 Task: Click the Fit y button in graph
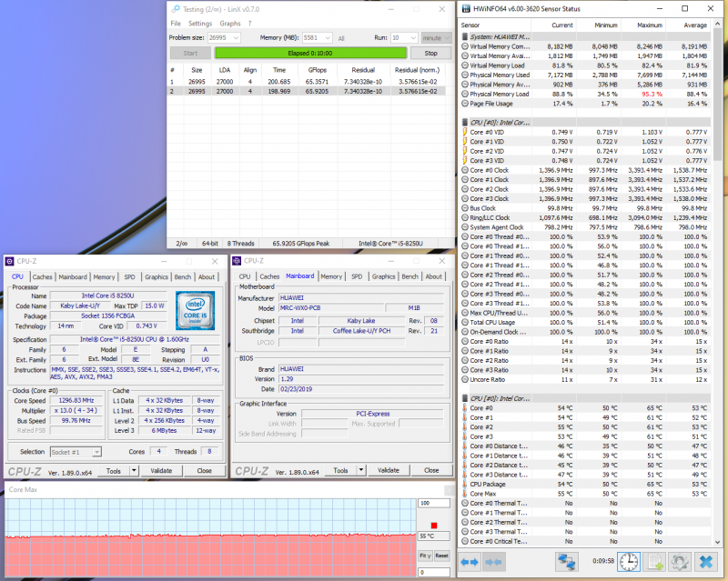click(425, 556)
